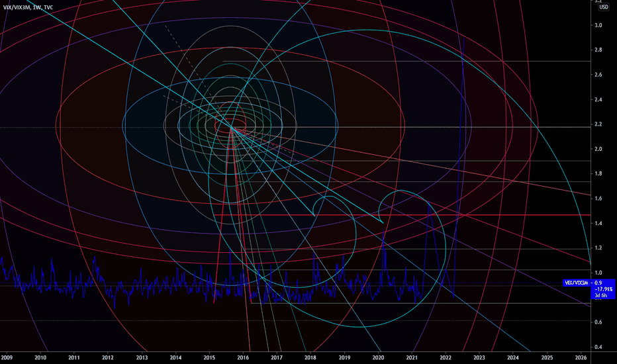Click the VIX/VIX3M, 1W, TVC chart title
The image size is (617, 364).
[x=28, y=7]
